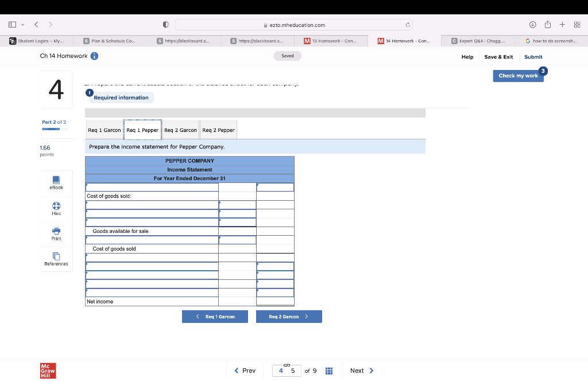Click the info icon beside Ch 14 Homework
Screen dimensions: 588x382
95,56
